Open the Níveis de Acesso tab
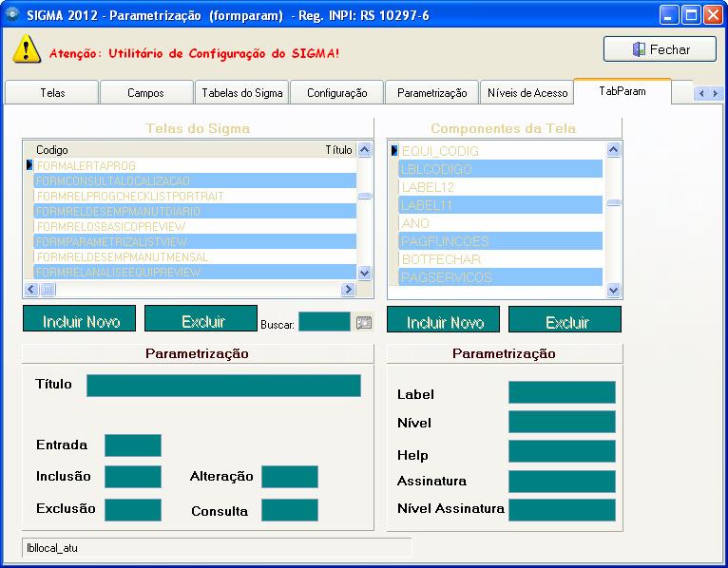The height and width of the screenshot is (568, 728). pyautogui.click(x=527, y=93)
